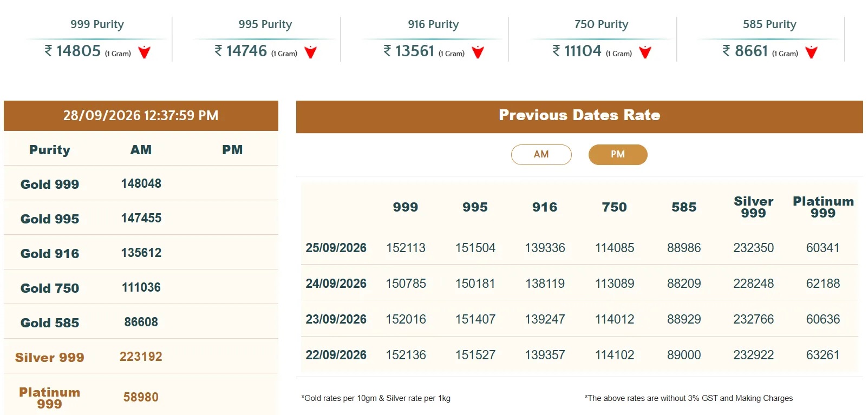Screen dimensions: 868x415
Task: Click the red down arrow beside 585 Purity rate
Action: [811, 52]
